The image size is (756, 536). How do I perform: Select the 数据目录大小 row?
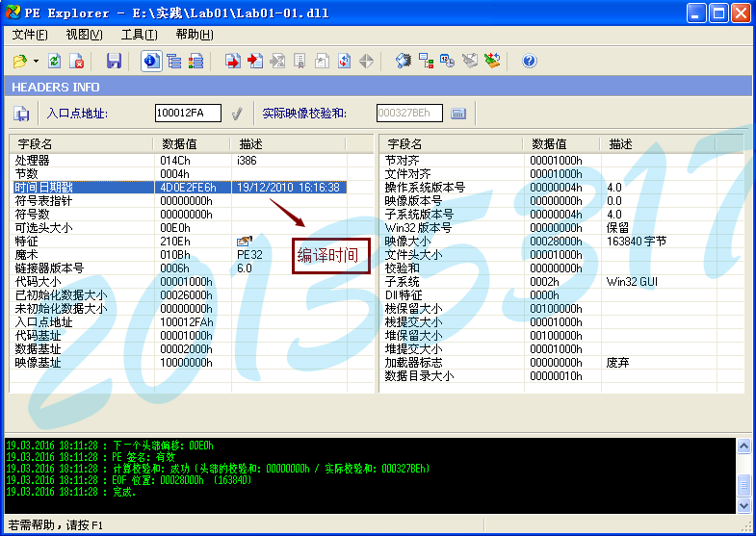[550, 376]
